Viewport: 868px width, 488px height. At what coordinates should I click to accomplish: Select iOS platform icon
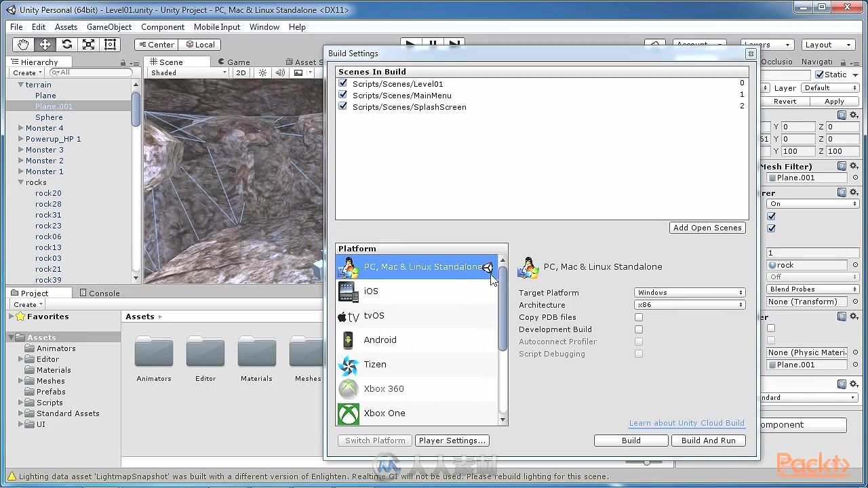[x=349, y=291]
